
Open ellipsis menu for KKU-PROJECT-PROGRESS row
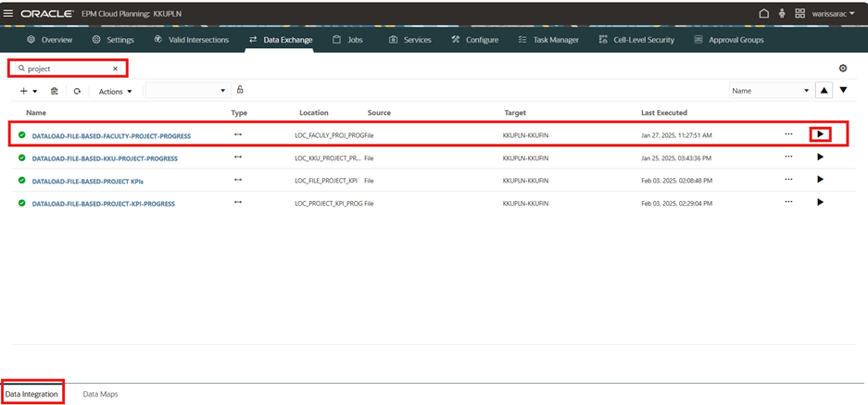coord(788,157)
